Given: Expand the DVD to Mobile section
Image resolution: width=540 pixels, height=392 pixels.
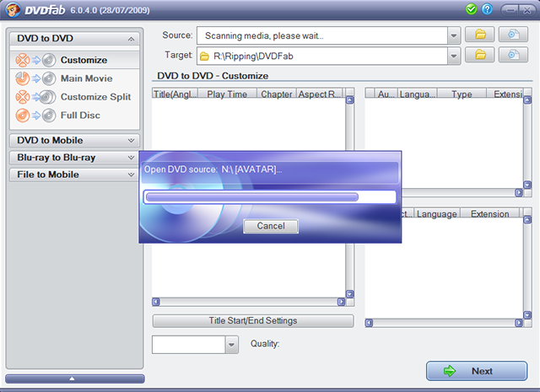Looking at the screenshot, I should [75, 141].
